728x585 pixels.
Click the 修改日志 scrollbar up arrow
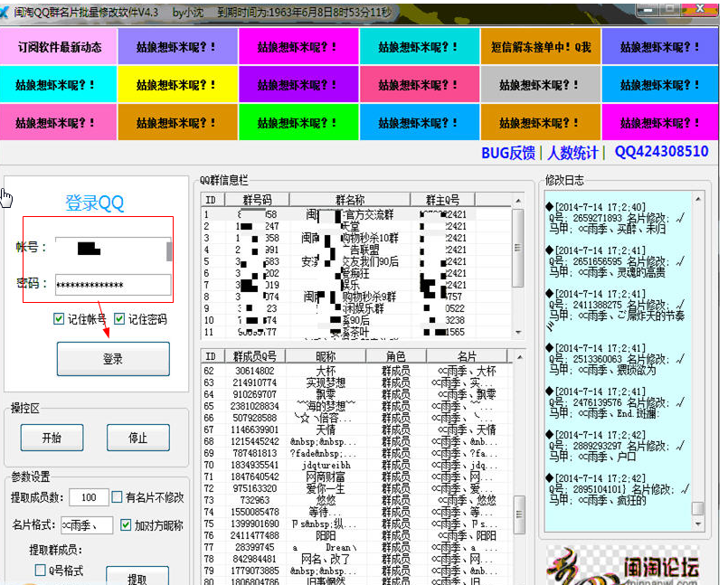pos(698,199)
